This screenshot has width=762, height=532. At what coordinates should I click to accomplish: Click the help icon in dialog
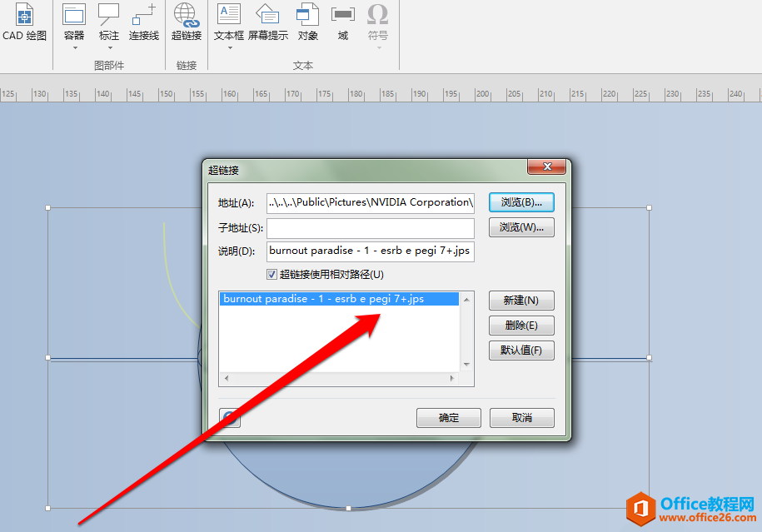(x=230, y=417)
